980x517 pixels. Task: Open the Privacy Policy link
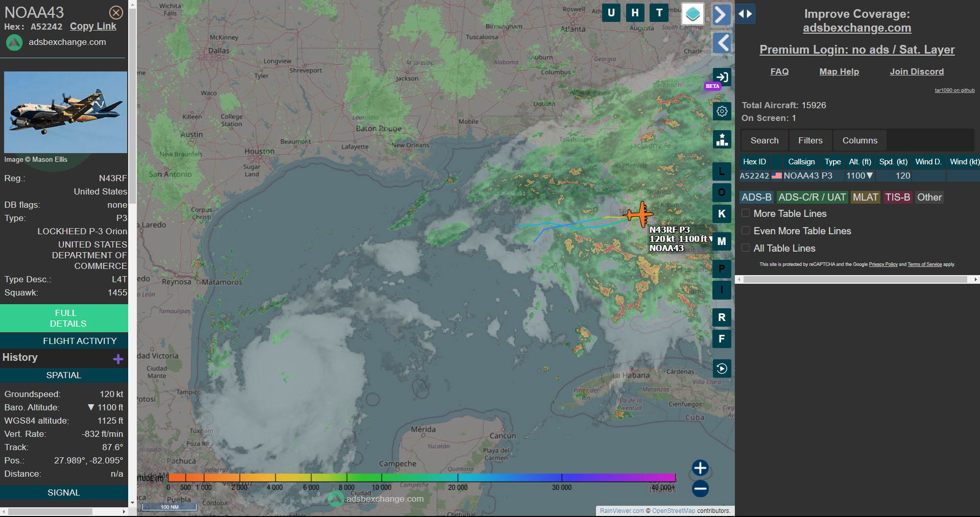coord(883,264)
